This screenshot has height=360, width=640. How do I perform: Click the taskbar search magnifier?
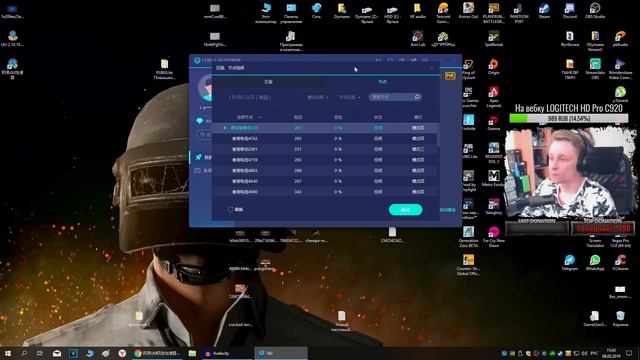[24, 353]
